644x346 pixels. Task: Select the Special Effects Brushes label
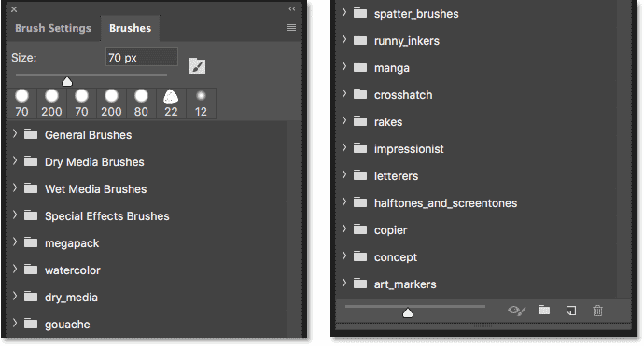pyautogui.click(x=106, y=216)
